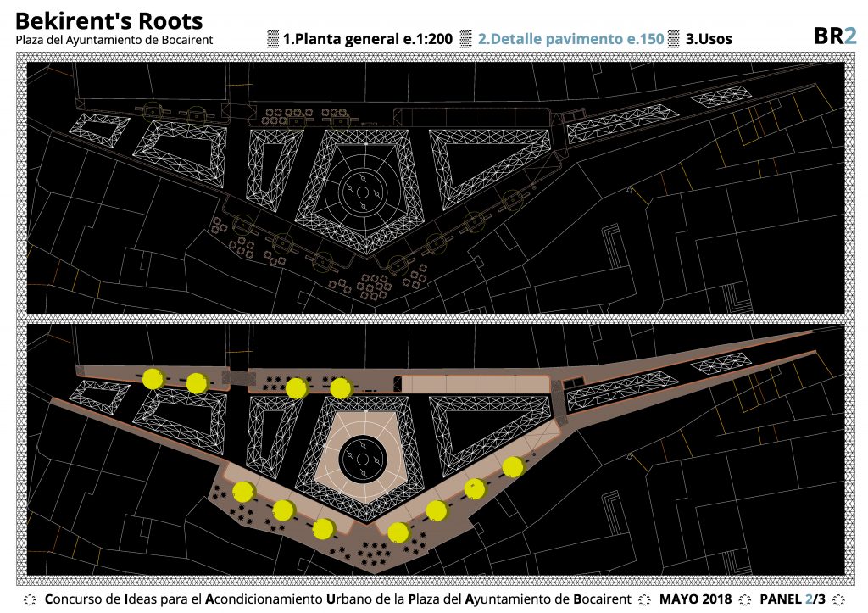Screen dimensions: 868x613
Task: Click the central circular fountain in the upper plan
Action: [x=363, y=192]
